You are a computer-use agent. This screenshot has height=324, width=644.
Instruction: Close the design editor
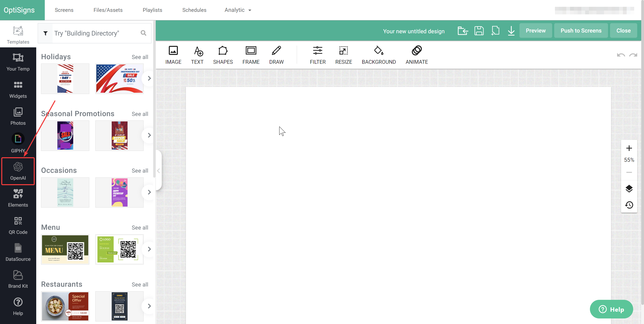tap(623, 31)
